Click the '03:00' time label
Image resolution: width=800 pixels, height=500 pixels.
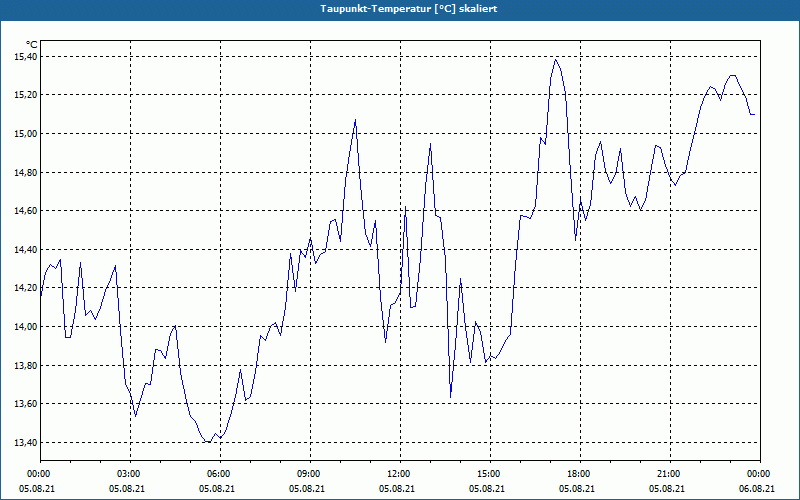point(131,474)
